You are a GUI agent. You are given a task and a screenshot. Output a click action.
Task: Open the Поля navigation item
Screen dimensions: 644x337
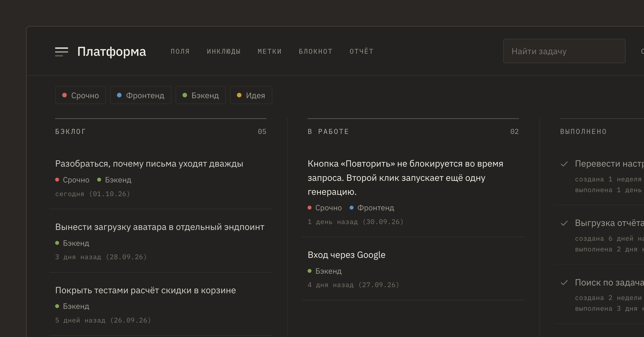[x=180, y=51]
